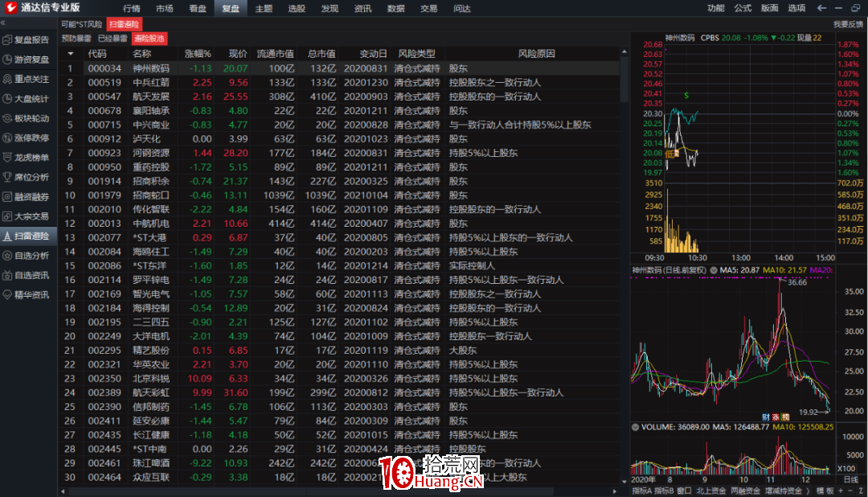Image resolution: width=868 pixels, height=497 pixels.
Task: Sort the table by 现价 column
Action: coord(238,54)
